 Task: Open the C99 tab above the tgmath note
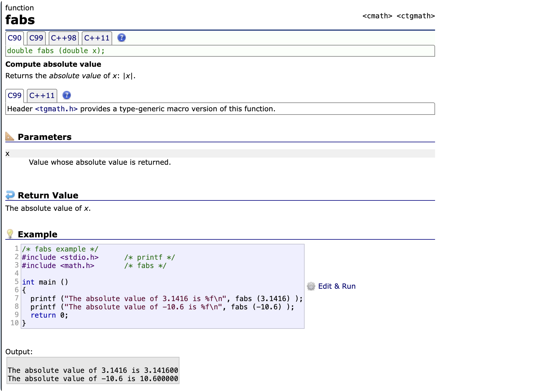14,96
